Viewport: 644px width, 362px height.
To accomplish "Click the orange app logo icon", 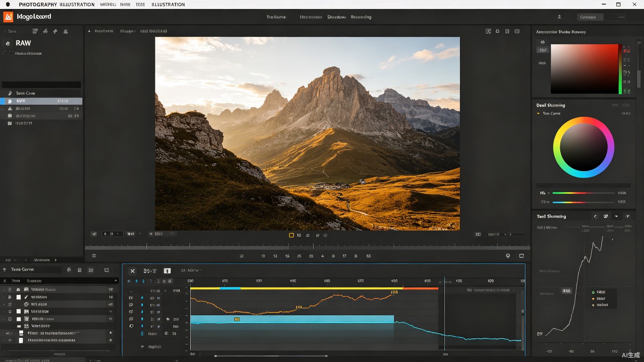I will [8, 17].
